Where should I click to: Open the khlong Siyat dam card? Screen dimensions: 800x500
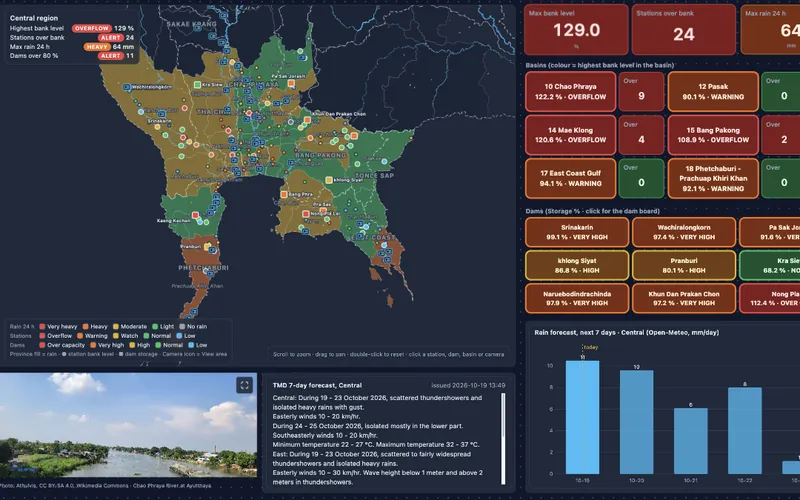click(577, 265)
